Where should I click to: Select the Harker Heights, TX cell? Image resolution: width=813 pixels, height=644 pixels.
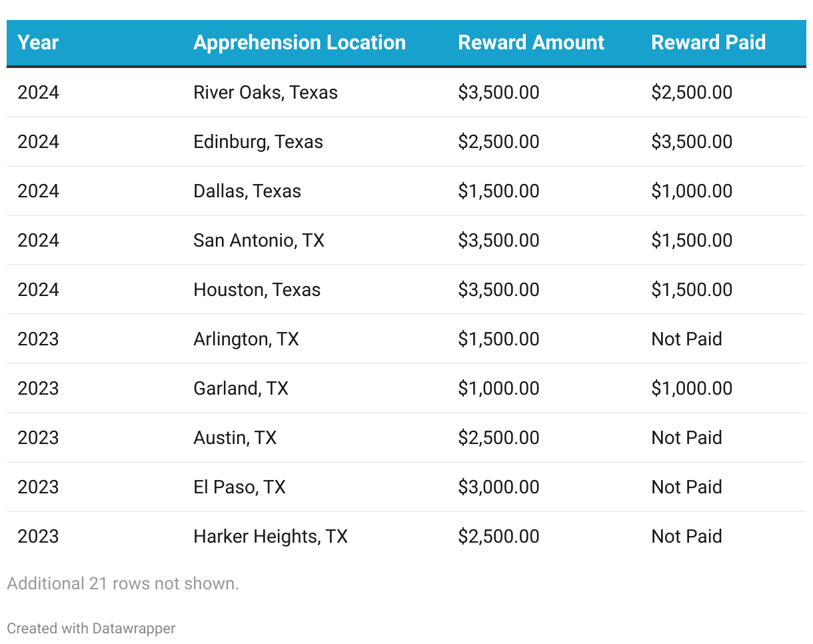point(271,536)
